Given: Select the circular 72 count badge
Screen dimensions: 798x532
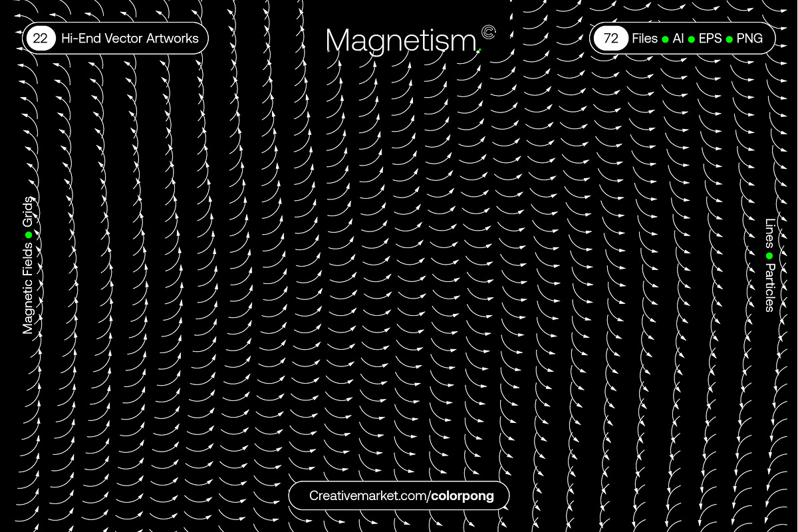Looking at the screenshot, I should point(610,38).
